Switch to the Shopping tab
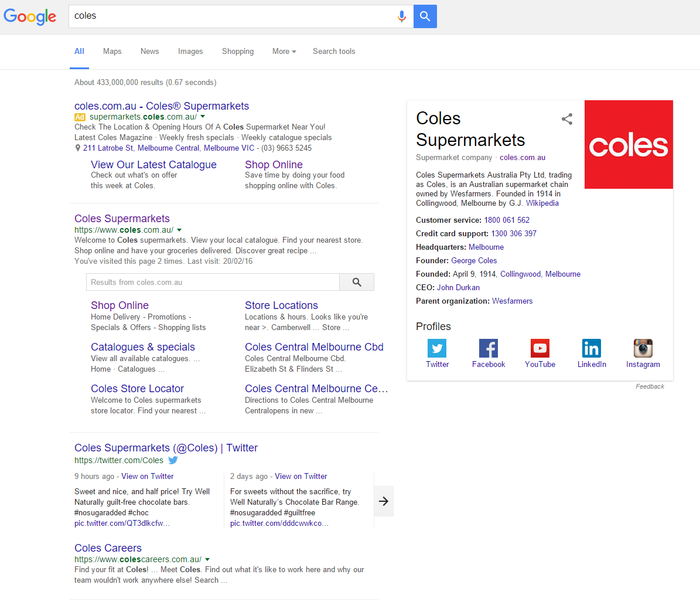700x605 pixels. tap(237, 52)
